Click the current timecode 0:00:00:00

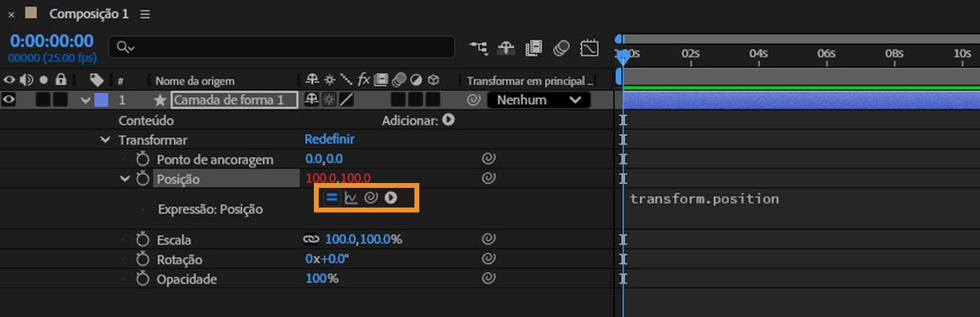coord(51,42)
